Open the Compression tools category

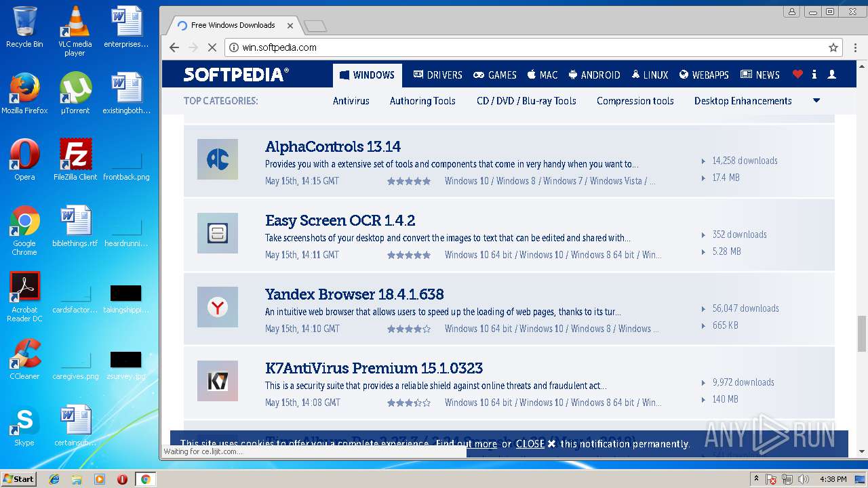pos(635,101)
